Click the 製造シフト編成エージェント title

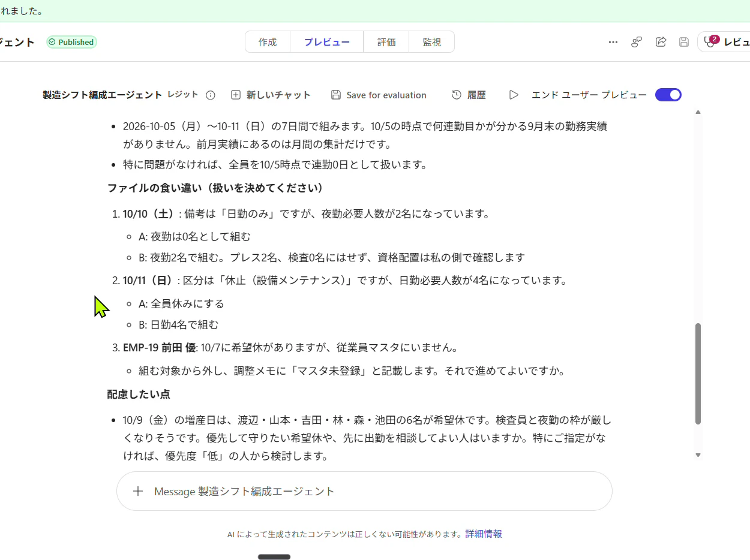pos(103,95)
